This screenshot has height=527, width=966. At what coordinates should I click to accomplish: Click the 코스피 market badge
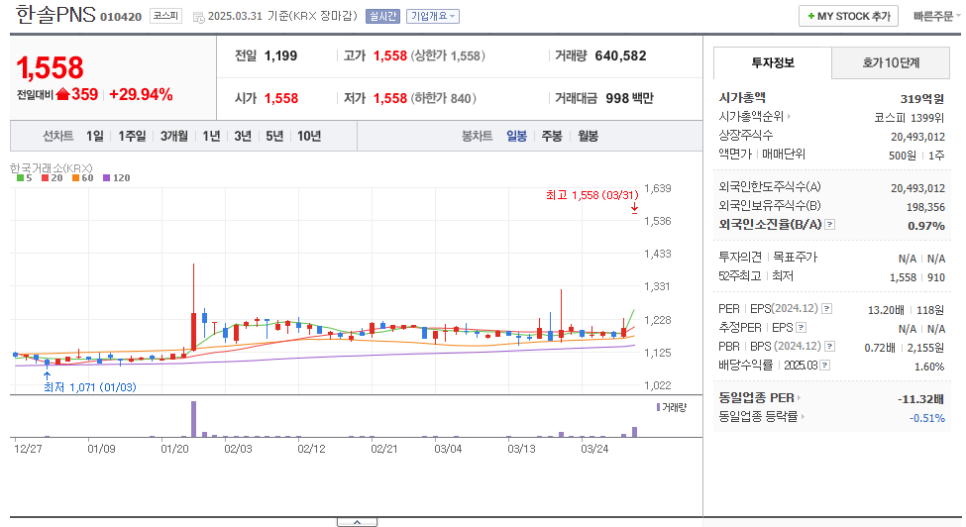[166, 16]
